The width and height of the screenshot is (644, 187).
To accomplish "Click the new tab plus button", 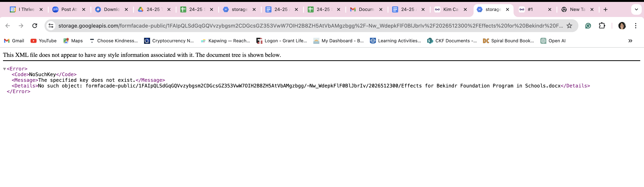I will coord(605,9).
